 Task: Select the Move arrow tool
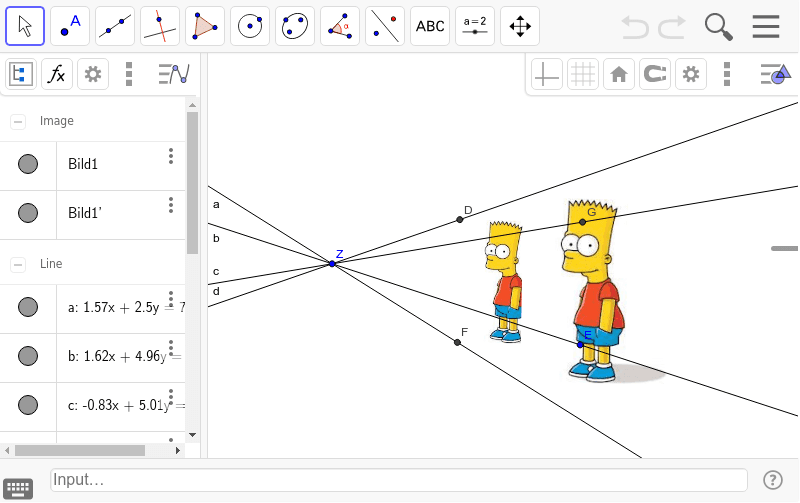25,26
